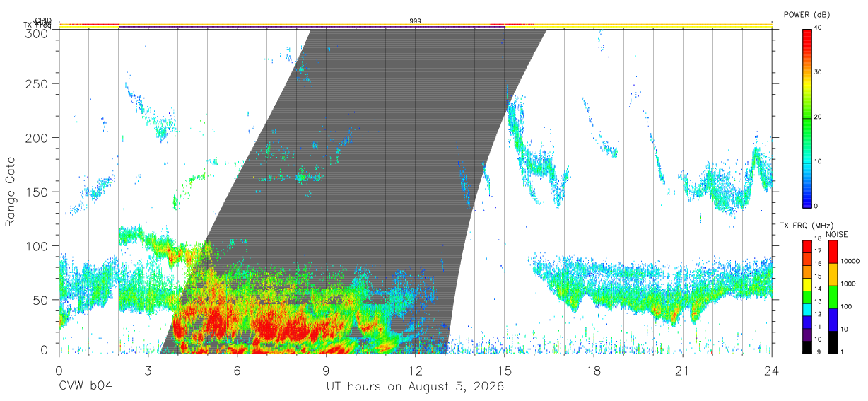Click the 14 label on TX FRQ legend
This screenshot has height=401, width=868.
pyautogui.click(x=817, y=289)
